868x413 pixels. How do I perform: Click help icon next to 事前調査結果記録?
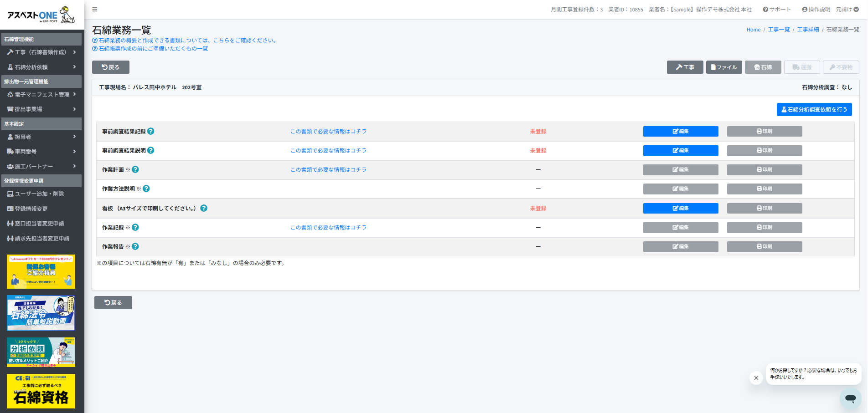(151, 131)
